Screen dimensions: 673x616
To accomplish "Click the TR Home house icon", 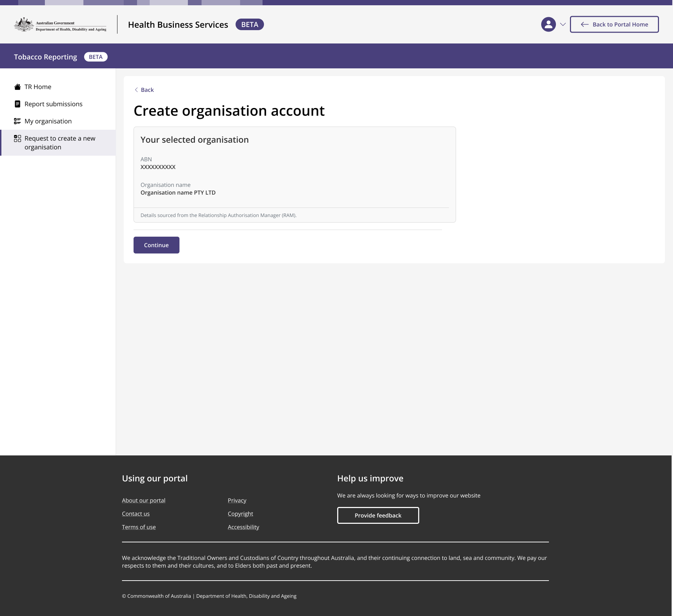I will (17, 87).
